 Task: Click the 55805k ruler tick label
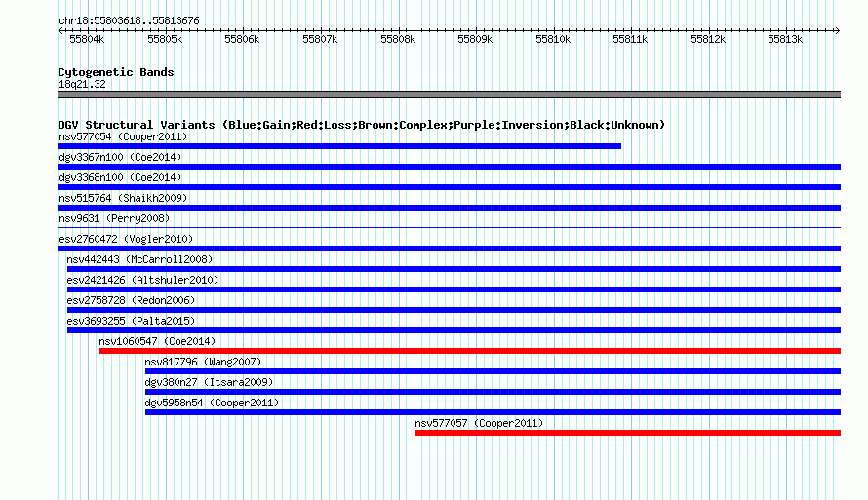[165, 39]
